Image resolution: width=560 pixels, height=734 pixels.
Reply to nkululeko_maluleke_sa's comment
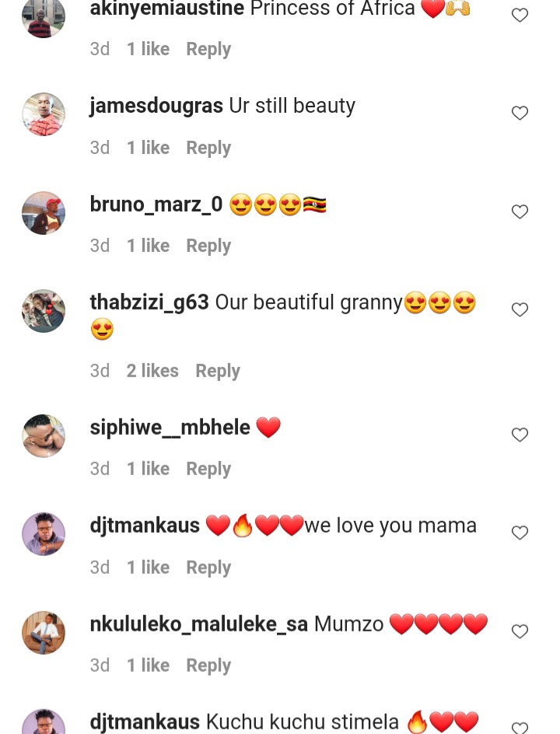point(208,666)
